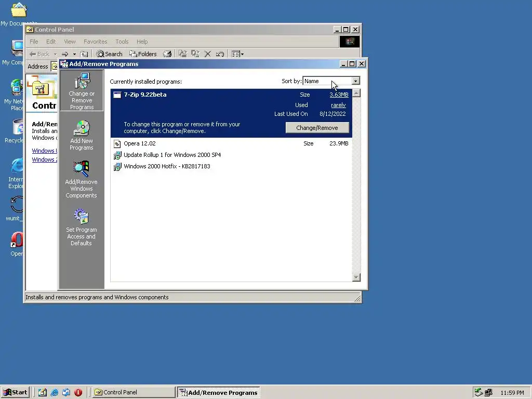The image size is (532, 399).
Task: Click program list scrollbar down arrow
Action: [356, 277]
